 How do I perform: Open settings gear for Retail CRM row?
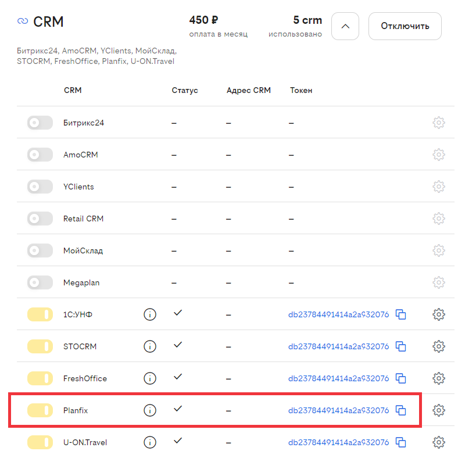pos(439,219)
